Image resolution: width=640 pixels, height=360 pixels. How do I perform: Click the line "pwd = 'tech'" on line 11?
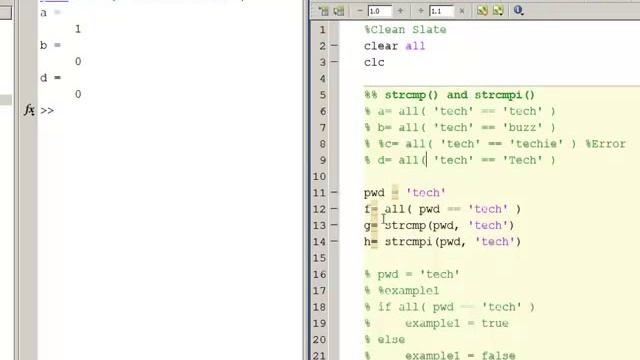pyautogui.click(x=404, y=193)
